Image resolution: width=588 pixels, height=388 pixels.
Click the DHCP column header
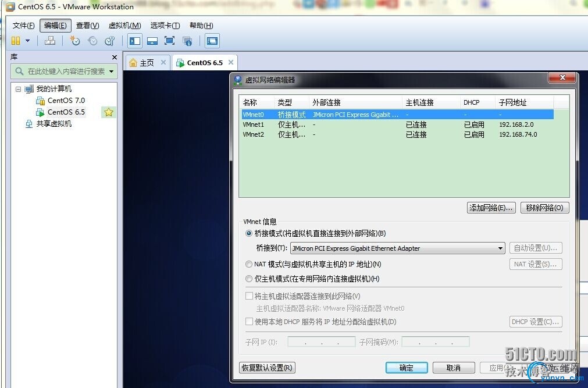pyautogui.click(x=477, y=102)
